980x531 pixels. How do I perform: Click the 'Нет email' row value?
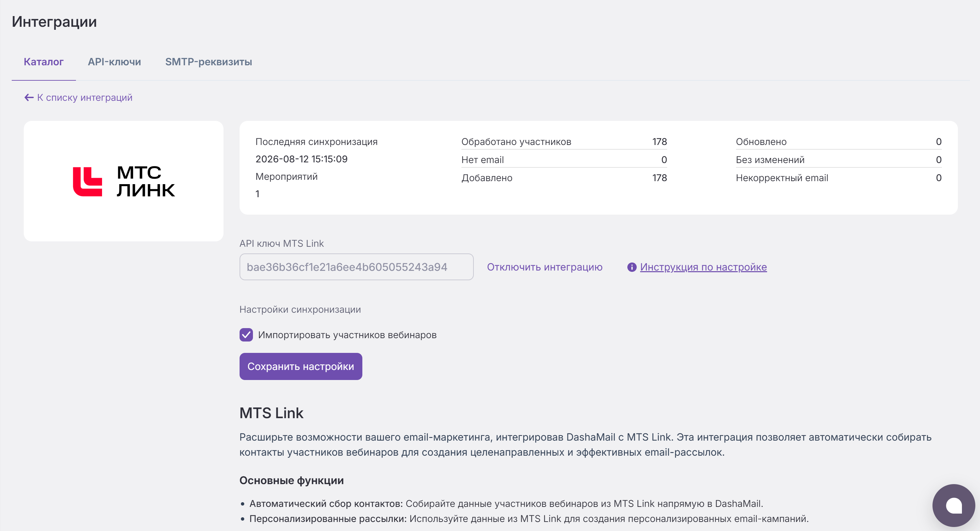pyautogui.click(x=664, y=160)
